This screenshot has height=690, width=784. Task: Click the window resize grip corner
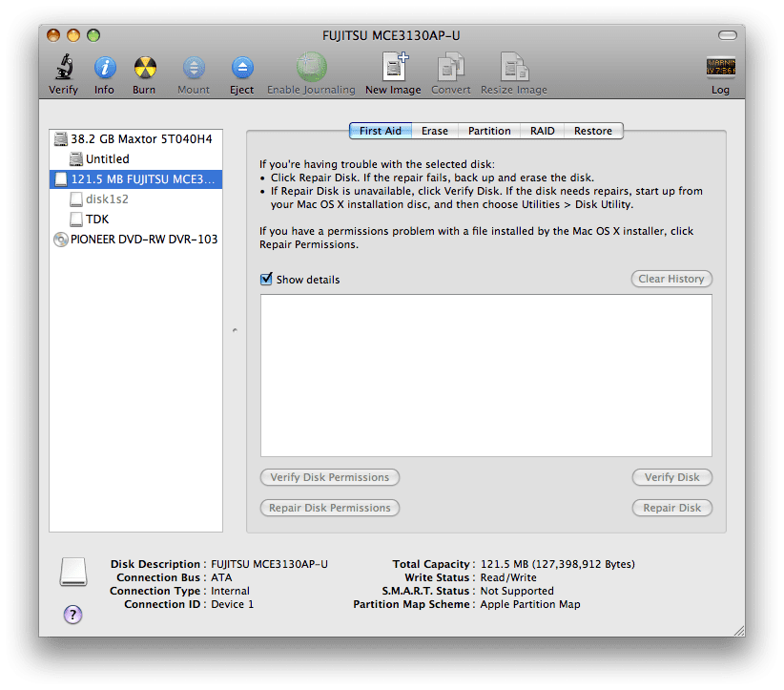738,631
